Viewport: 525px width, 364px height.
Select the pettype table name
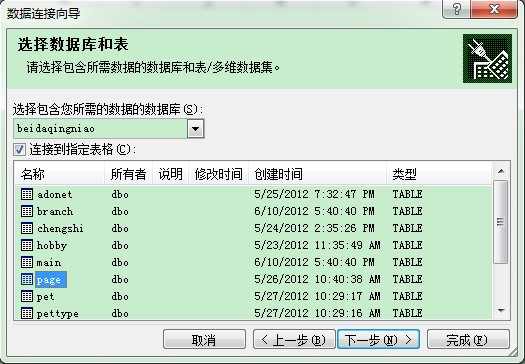pos(57,314)
